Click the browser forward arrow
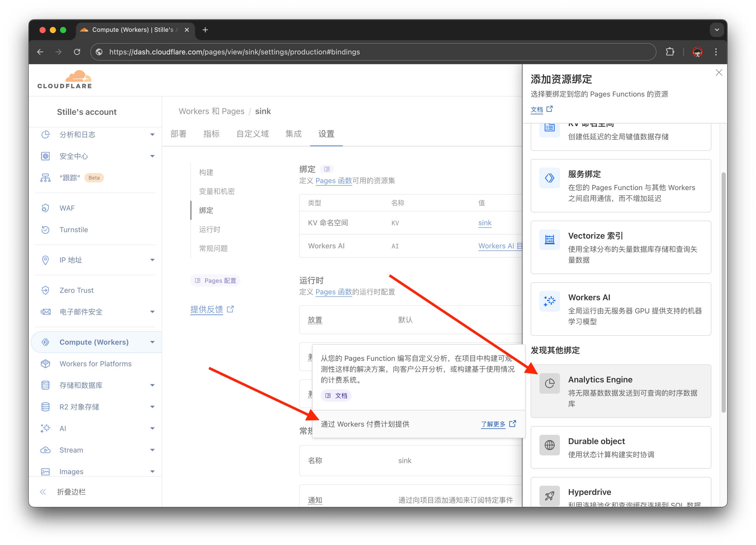This screenshot has width=756, height=545. coord(58,52)
